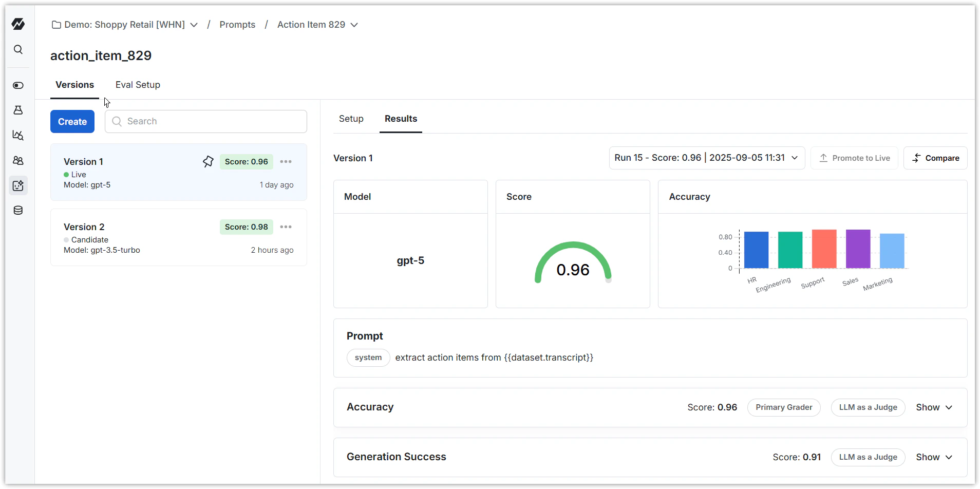Click the magnifier icon in the Search field
Viewport: 980px width, 489px height.
click(117, 121)
